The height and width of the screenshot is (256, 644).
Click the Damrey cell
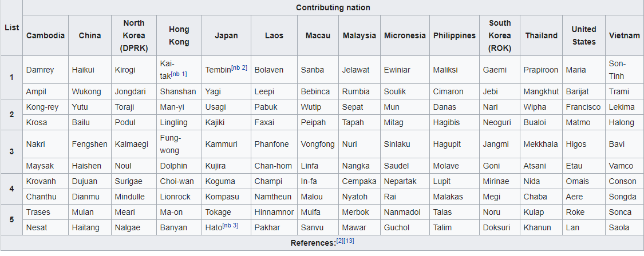tap(46, 70)
